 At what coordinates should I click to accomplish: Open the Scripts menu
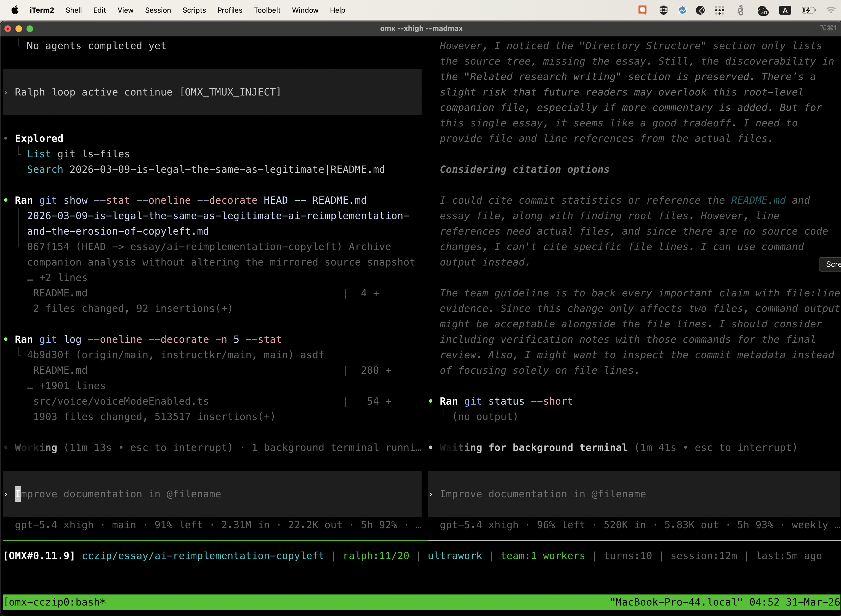[x=194, y=10]
